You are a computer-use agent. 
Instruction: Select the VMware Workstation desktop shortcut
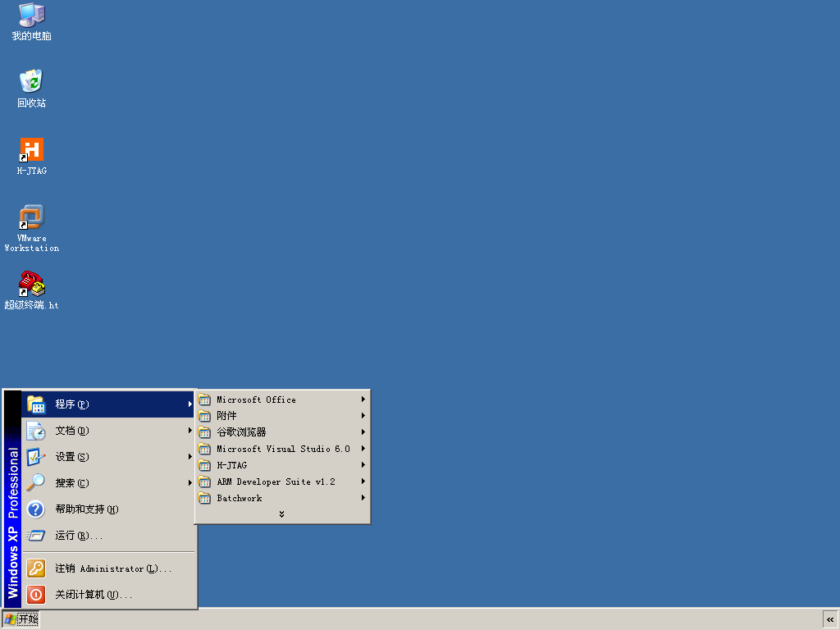pos(32,228)
